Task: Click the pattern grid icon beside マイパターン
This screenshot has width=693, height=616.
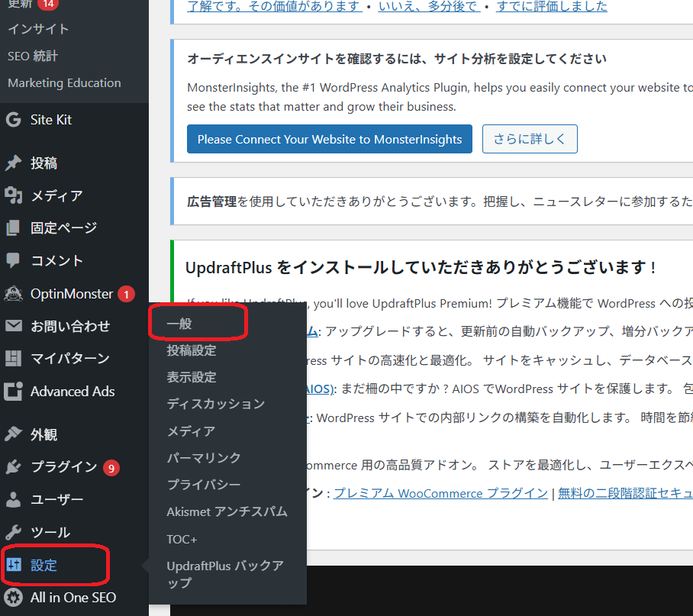Action: (13, 358)
